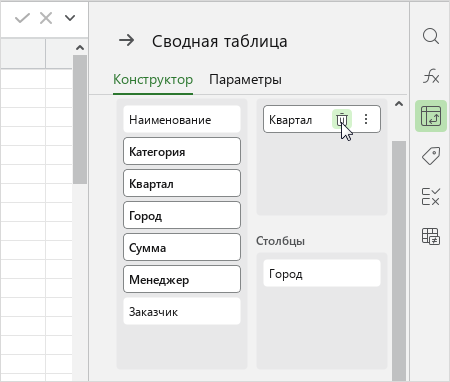Select the Квартал field in field list
This screenshot has height=382, width=450.
[x=182, y=183]
